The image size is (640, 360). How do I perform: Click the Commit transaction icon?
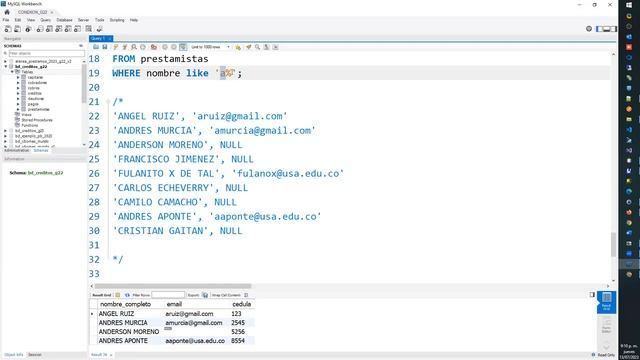(165, 47)
